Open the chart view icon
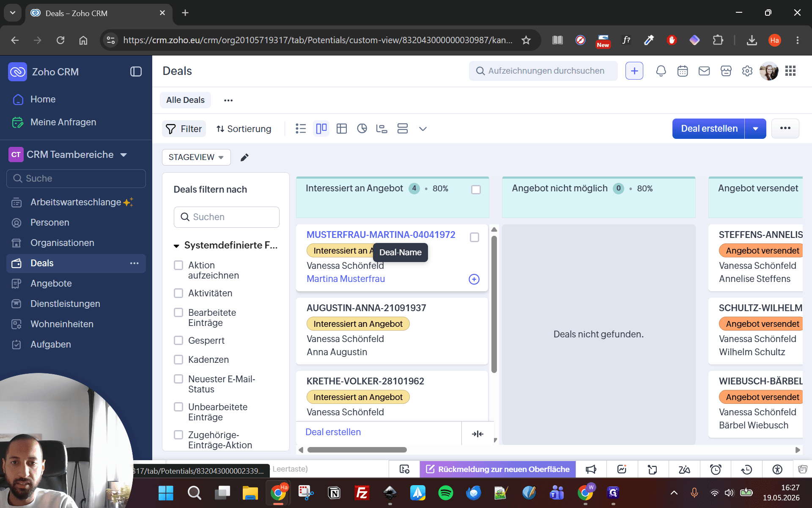 pyautogui.click(x=362, y=129)
